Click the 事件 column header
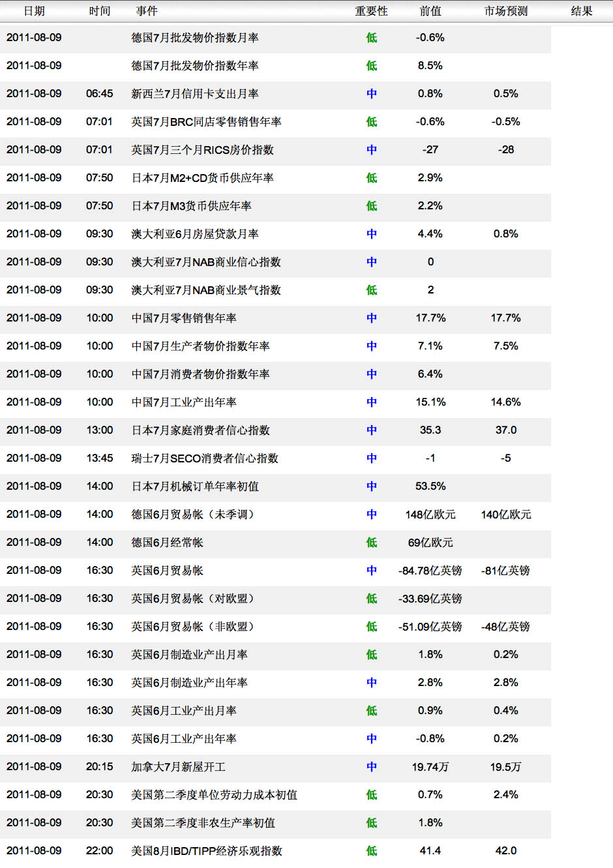Viewport: 613px width, 868px height. (147, 11)
